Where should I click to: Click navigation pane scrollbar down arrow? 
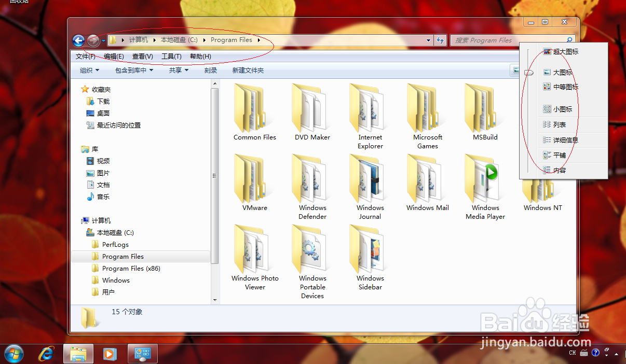(215, 300)
